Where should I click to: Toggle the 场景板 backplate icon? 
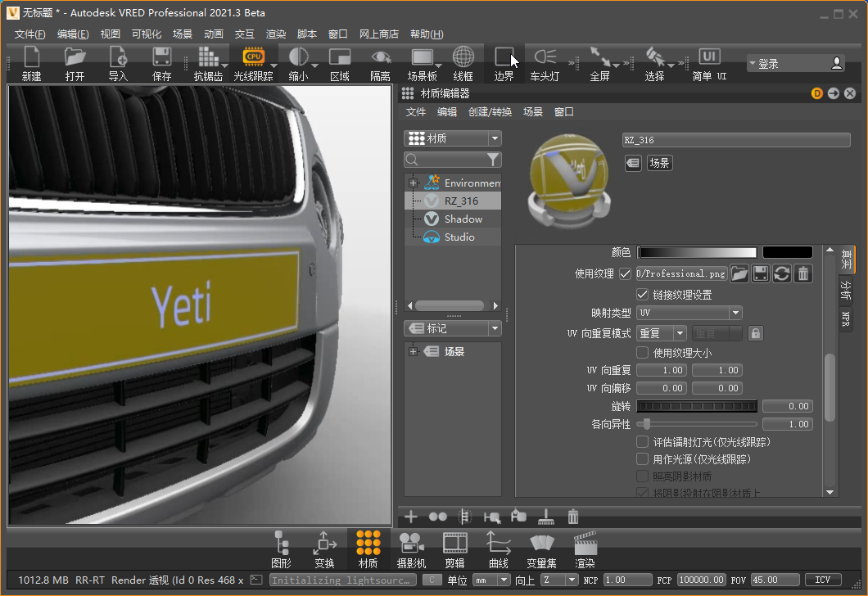click(x=422, y=64)
